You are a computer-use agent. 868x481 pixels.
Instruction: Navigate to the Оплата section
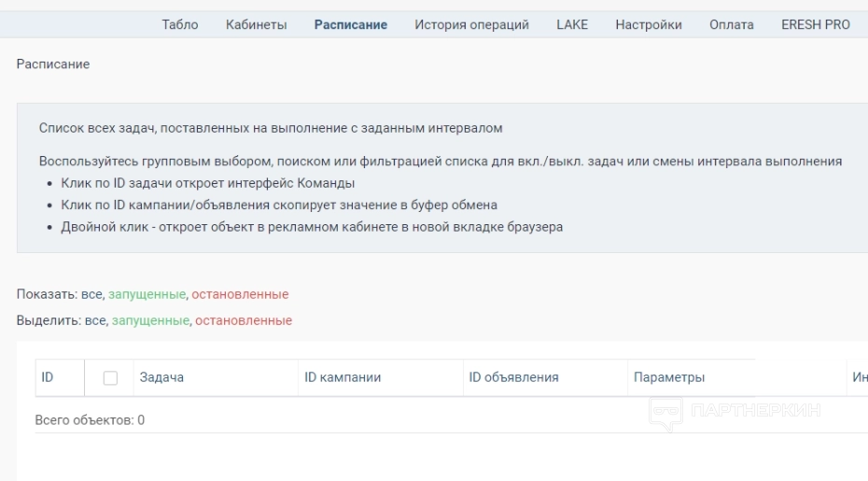pos(732,25)
